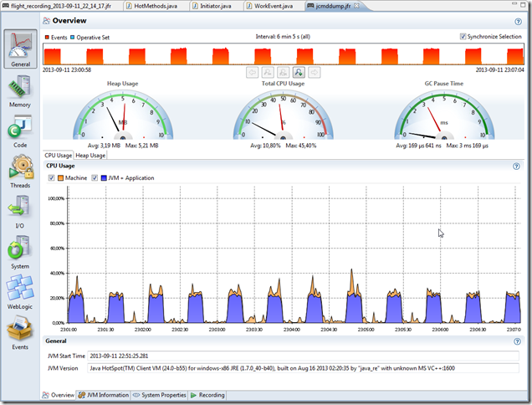Minimize the editor area

(x=514, y=4)
